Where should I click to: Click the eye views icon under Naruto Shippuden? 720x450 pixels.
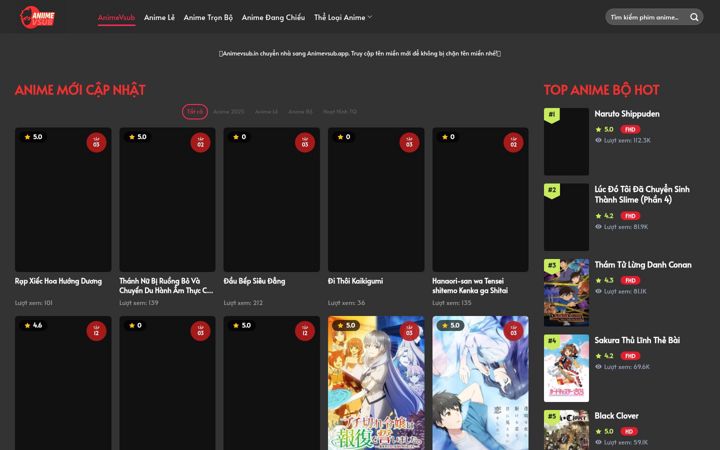(598, 140)
